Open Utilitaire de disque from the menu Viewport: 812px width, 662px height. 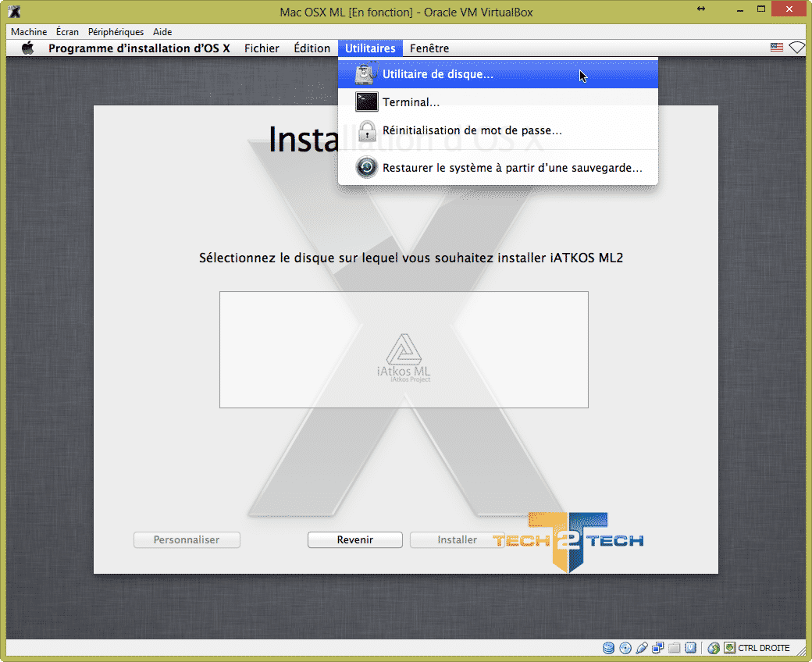click(x=437, y=75)
